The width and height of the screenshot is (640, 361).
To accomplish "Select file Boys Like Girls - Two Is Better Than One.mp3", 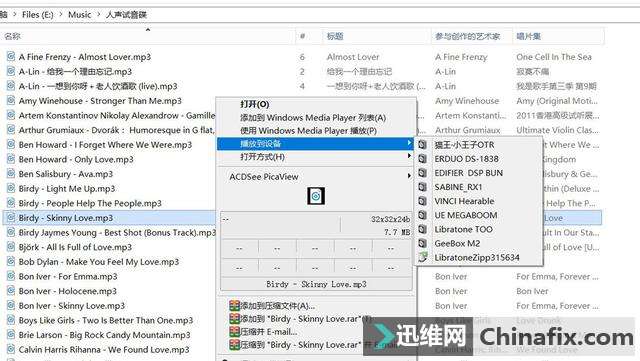I will (x=106, y=320).
